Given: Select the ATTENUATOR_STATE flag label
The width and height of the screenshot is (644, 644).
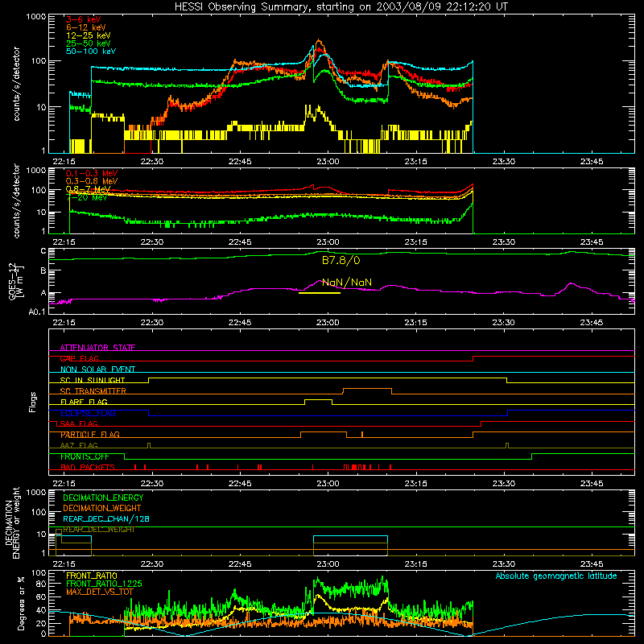Looking at the screenshot, I should point(97,348).
